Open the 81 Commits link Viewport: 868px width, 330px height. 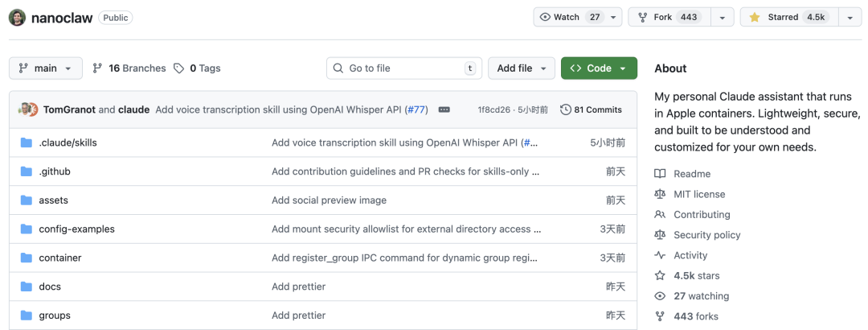597,109
